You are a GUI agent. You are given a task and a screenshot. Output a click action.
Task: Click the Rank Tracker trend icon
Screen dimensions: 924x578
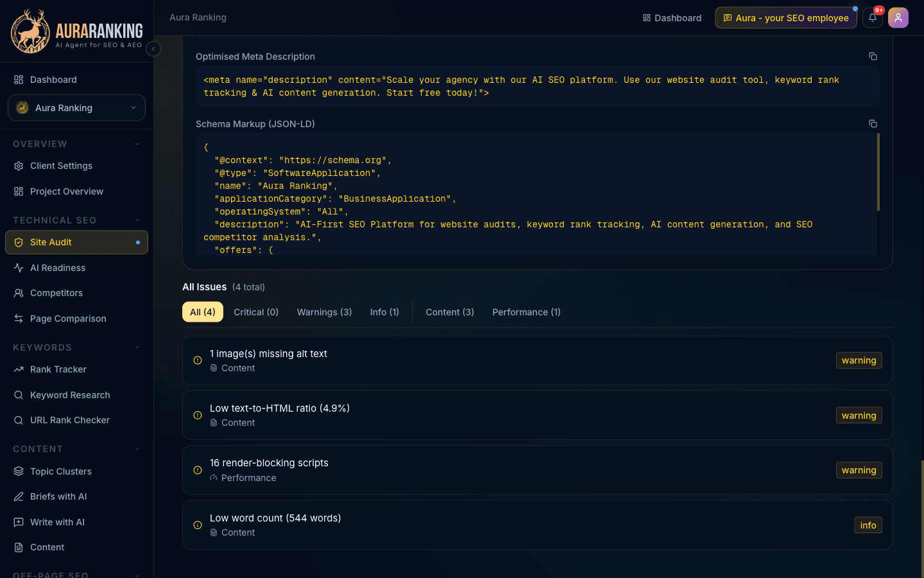coord(19,369)
